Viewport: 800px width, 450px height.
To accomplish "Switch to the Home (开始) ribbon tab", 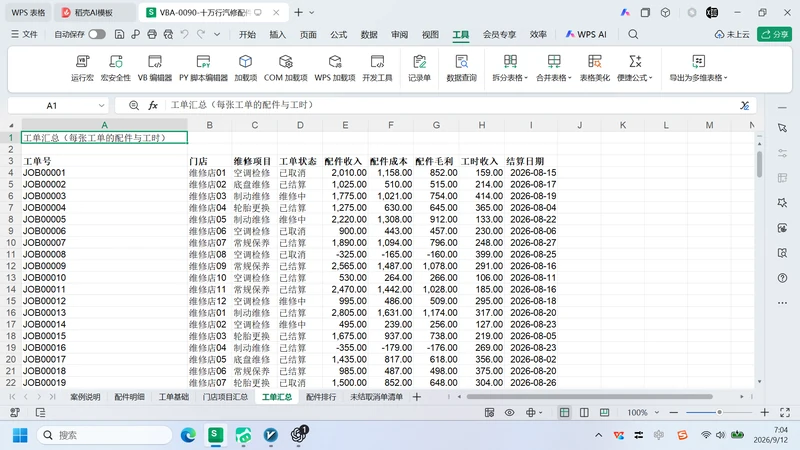I will tap(247, 34).
